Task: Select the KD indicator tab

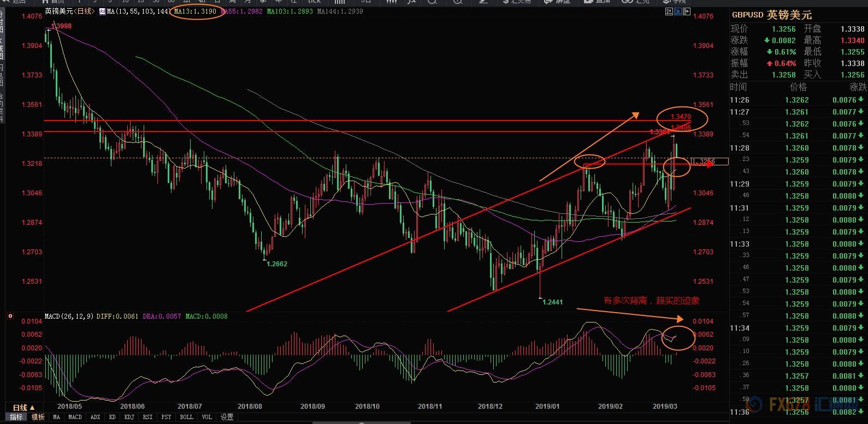Action: [113, 417]
